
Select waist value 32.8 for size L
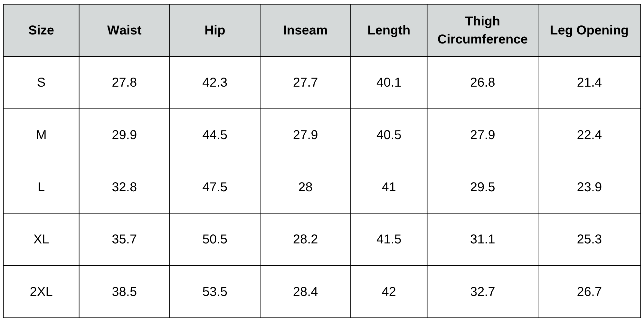pyautogui.click(x=124, y=187)
